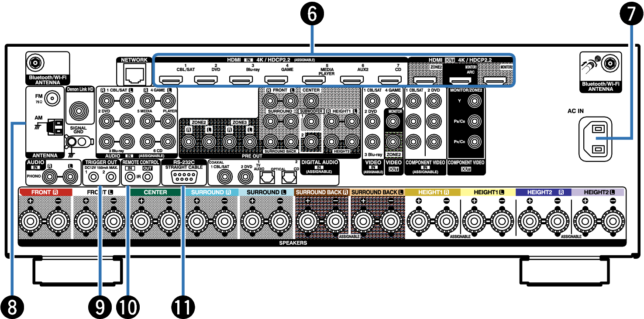The width and height of the screenshot is (644, 319).
Task: Click the callout number 11 marker
Action: pyautogui.click(x=183, y=307)
